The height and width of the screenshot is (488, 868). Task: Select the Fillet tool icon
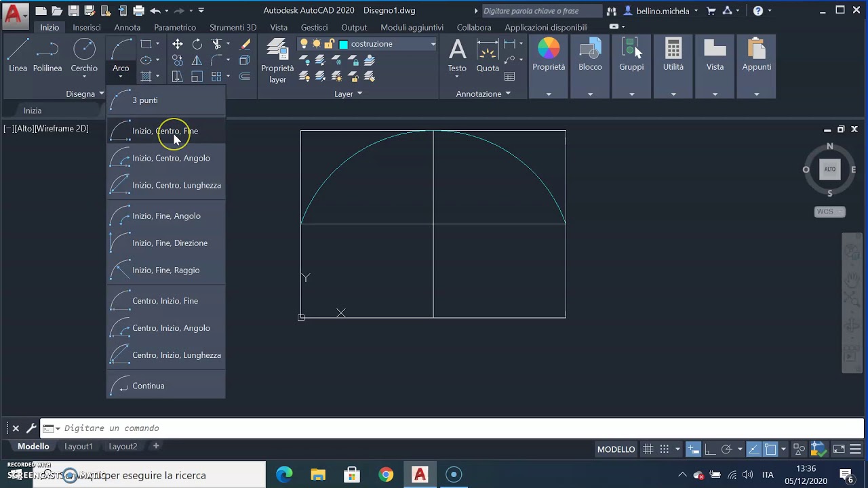coord(216,60)
